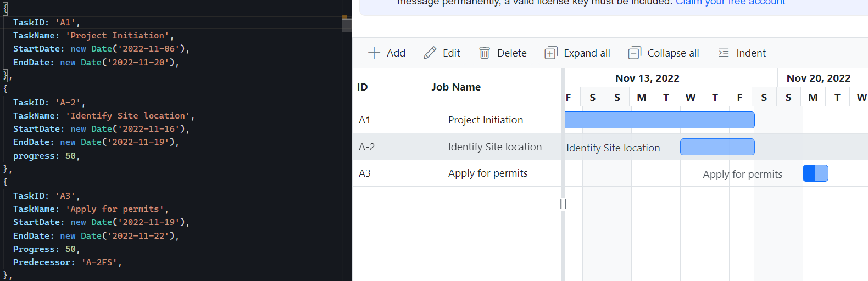Click the Collapse all icon

[635, 53]
